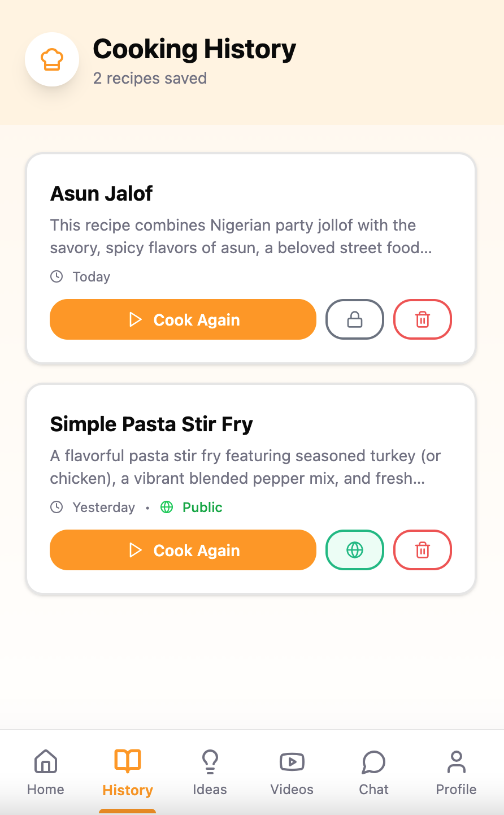Open the Simple Pasta Stir Fry title

pyautogui.click(x=151, y=424)
